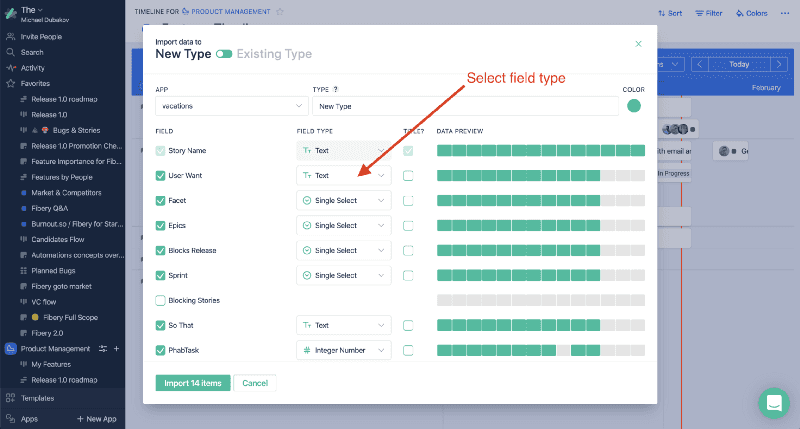Image resolution: width=800 pixels, height=429 pixels.
Task: Open the App dropdown showing vacations
Action: pyautogui.click(x=232, y=106)
